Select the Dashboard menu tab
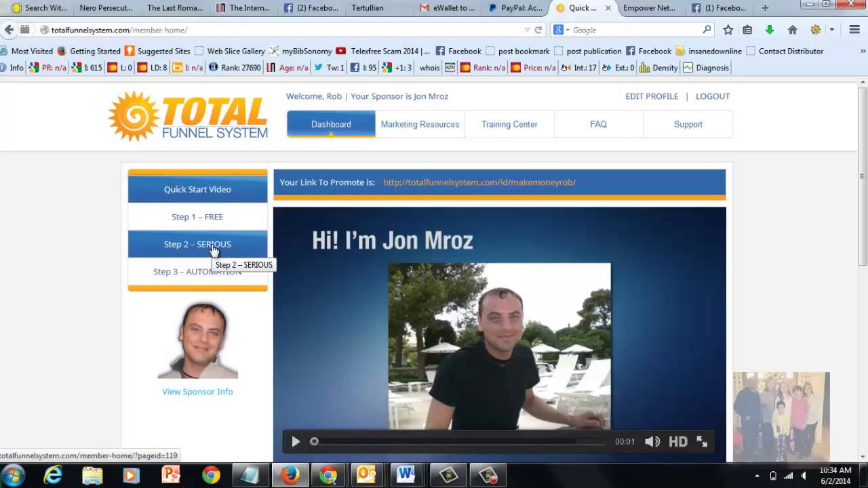This screenshot has width=868, height=488. [x=331, y=124]
